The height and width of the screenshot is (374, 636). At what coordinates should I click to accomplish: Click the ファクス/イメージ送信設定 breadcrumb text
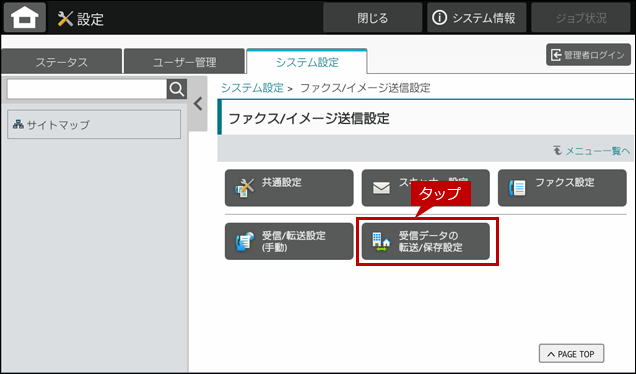(365, 88)
